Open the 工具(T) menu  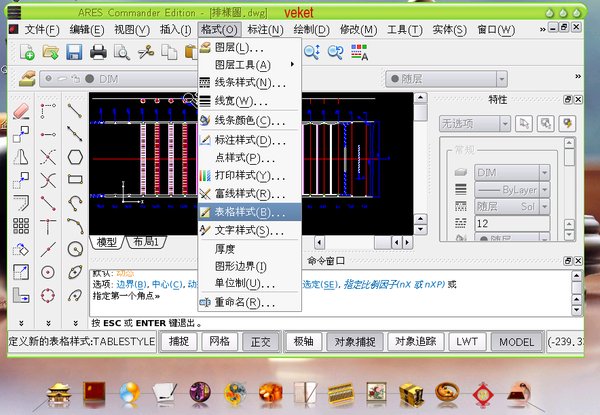(404, 29)
